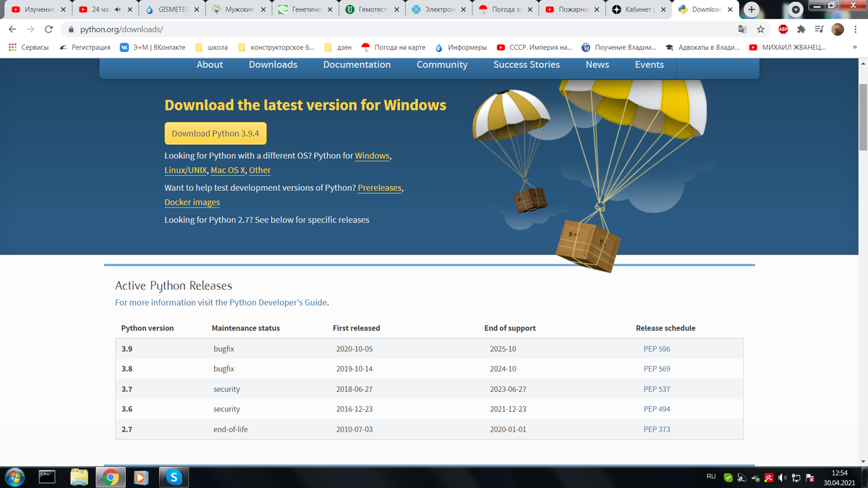Viewport: 868px width, 488px height.
Task: Open the media control playlist icon
Action: click(x=819, y=30)
